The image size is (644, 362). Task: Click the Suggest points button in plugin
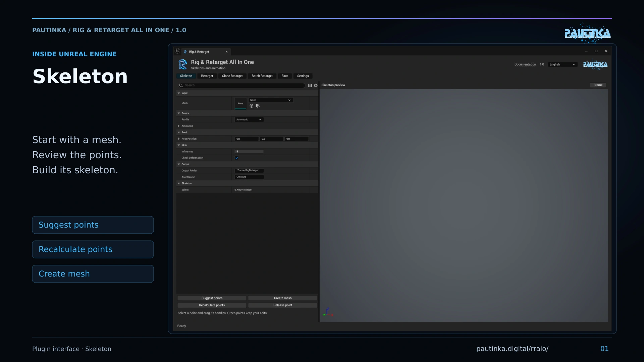click(x=212, y=298)
